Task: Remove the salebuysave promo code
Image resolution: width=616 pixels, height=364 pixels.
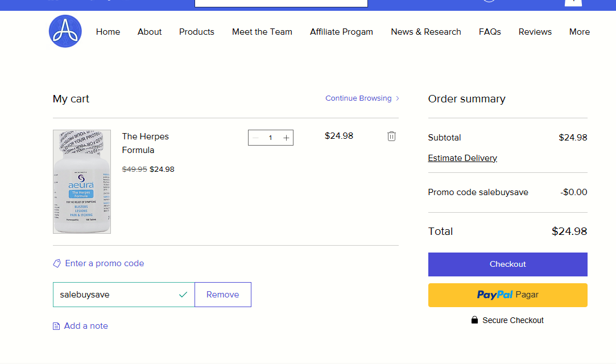Action: click(223, 295)
